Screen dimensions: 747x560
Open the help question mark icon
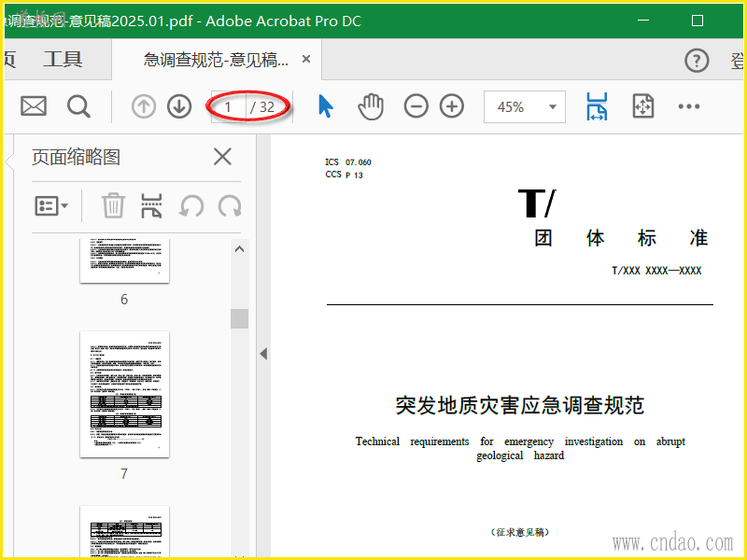697,61
